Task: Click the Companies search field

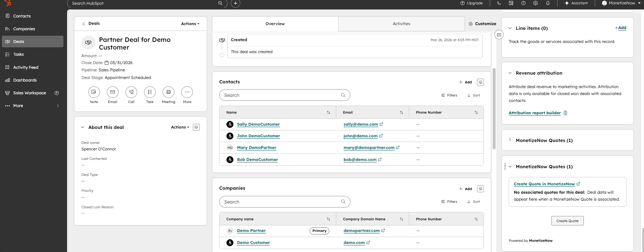Action: [284, 202]
